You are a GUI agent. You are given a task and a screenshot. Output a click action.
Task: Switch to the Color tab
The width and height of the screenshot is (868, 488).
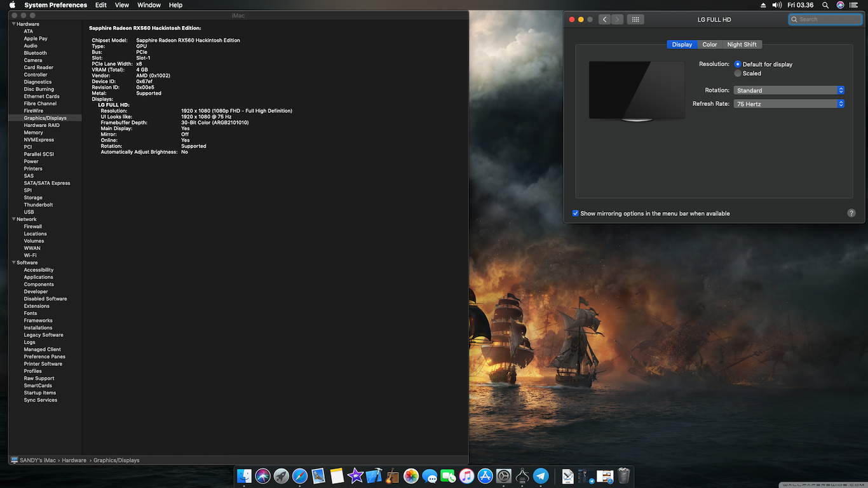(710, 44)
